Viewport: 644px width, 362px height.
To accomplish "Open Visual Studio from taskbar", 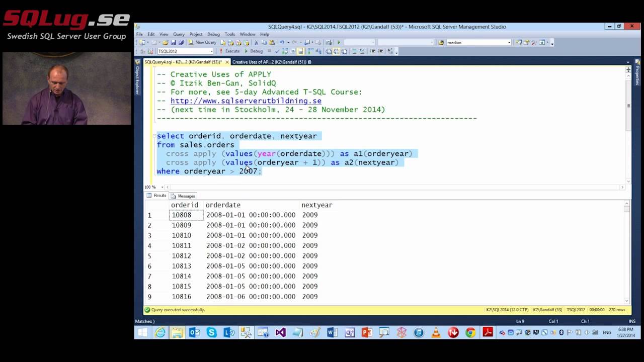I will click(280, 332).
